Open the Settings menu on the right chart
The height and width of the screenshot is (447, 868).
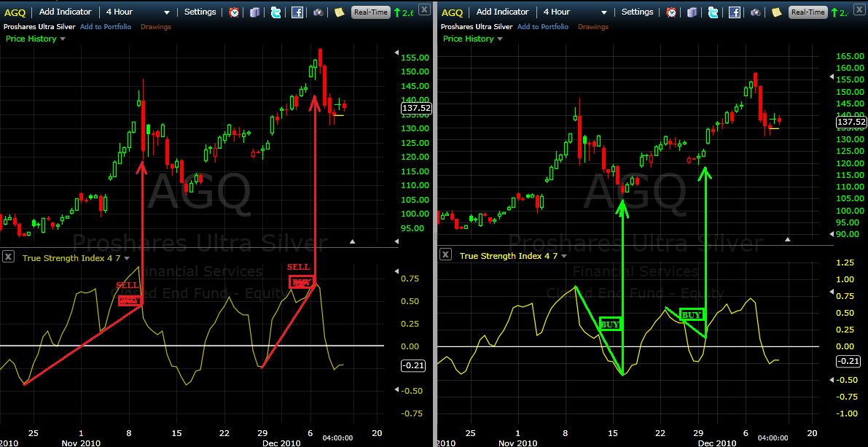637,12
